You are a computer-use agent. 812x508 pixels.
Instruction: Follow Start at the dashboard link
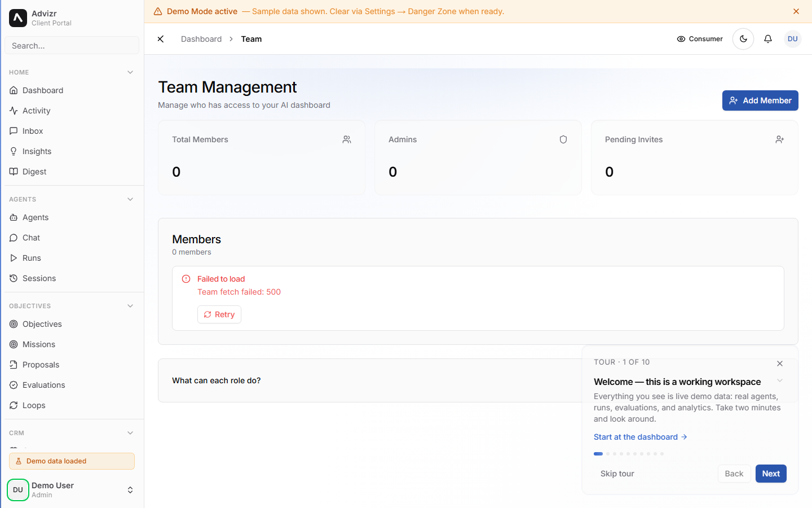click(641, 437)
